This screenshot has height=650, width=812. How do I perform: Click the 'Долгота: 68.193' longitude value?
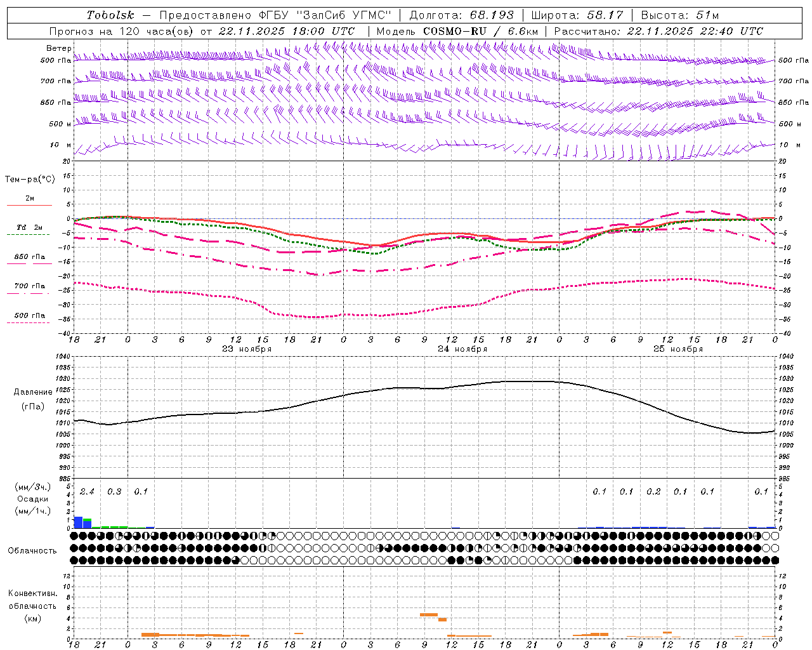[461, 15]
